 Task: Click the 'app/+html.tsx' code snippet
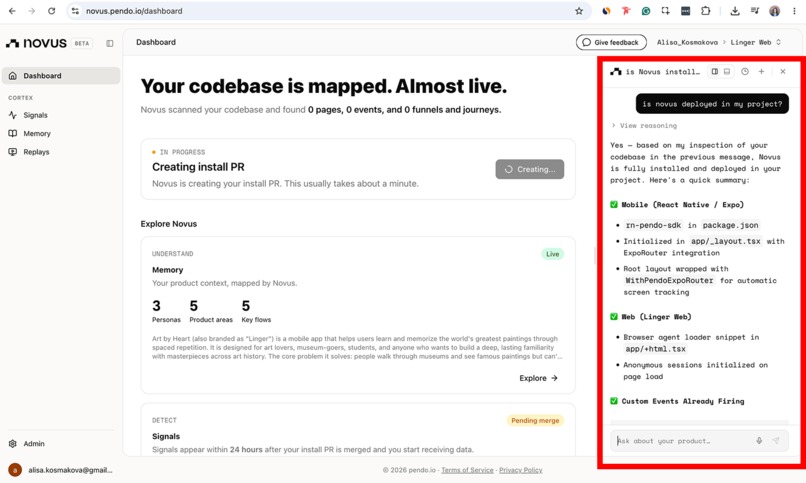655,349
